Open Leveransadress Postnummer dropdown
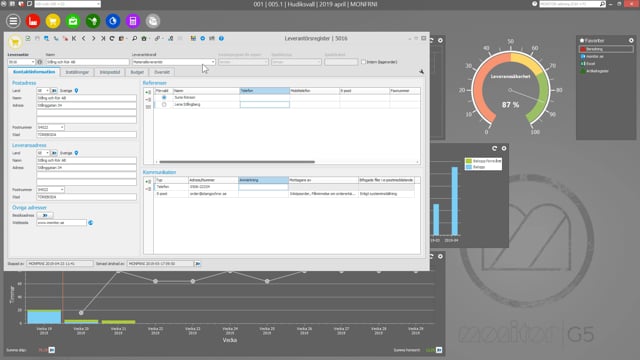640x360 pixels. [x=62, y=190]
